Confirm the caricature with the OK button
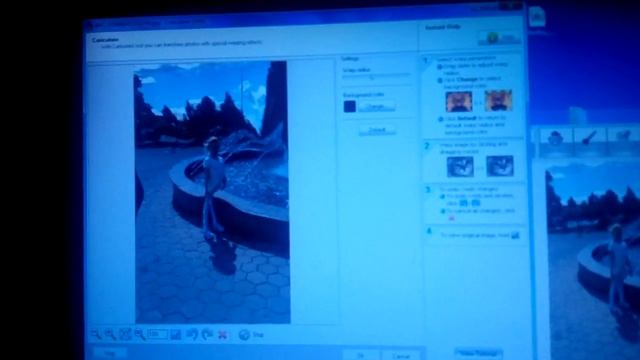This screenshot has height=360, width=640. pyautogui.click(x=361, y=356)
